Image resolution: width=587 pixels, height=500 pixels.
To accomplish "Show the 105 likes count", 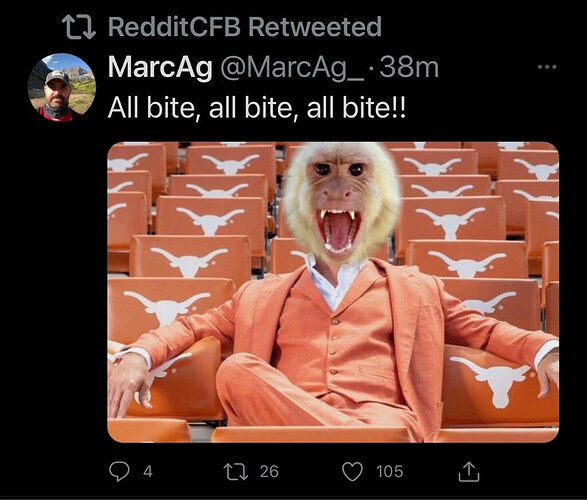I will coord(390,472).
